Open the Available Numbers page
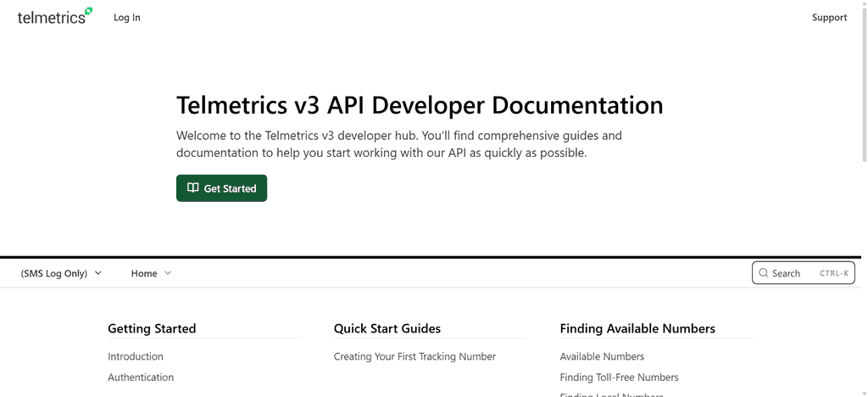Viewport: 868px width, 397px height. pos(602,356)
